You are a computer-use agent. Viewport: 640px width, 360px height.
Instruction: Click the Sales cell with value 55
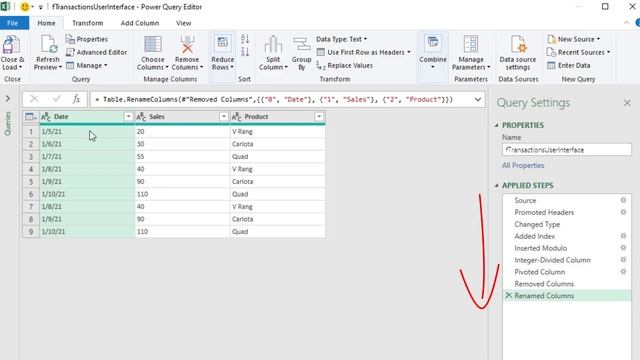tap(182, 157)
